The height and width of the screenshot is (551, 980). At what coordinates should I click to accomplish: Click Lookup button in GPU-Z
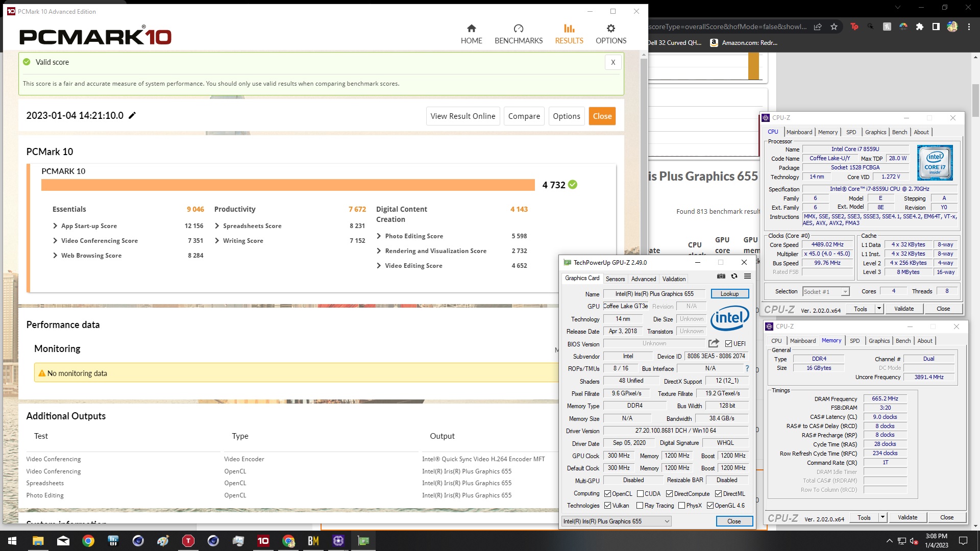click(729, 294)
